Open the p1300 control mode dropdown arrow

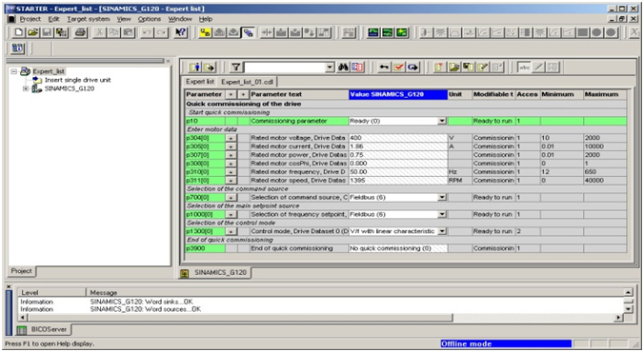tap(442, 231)
